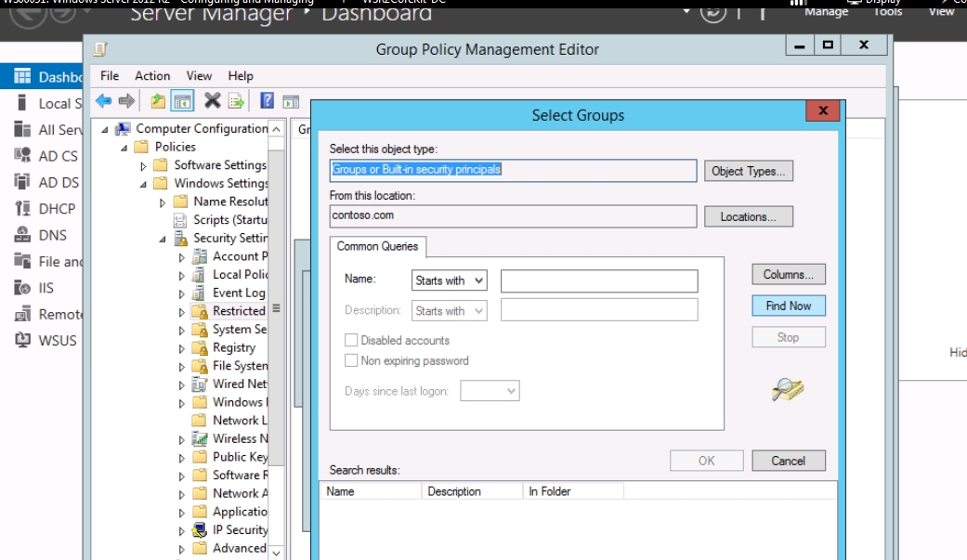967x560 pixels.
Task: Collapse the Security Settings tree node
Action: [x=163, y=239]
